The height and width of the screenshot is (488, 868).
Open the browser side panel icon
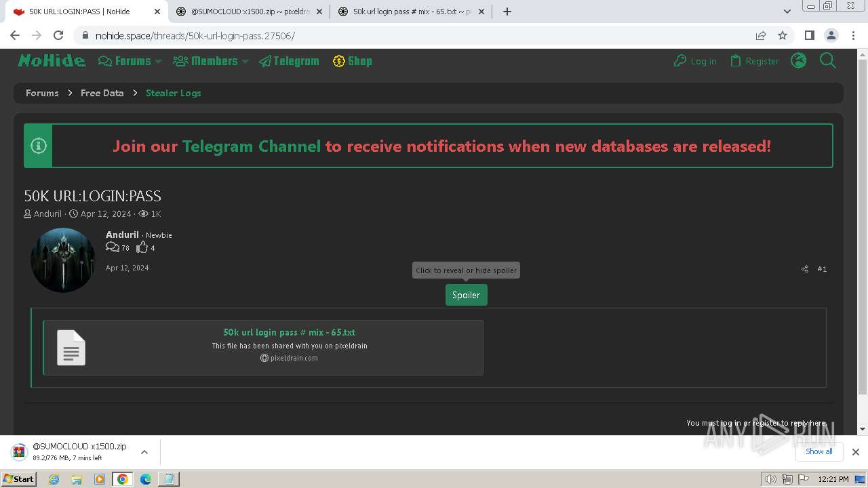[x=809, y=35]
